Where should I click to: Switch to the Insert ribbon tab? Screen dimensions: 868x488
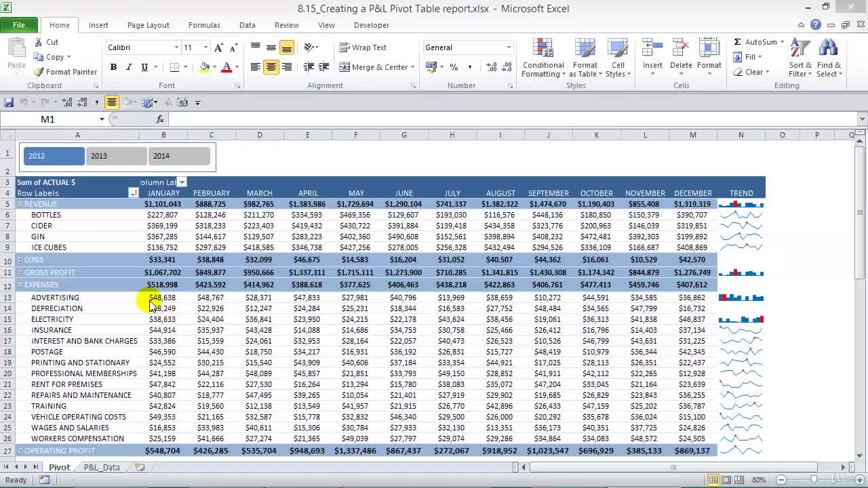coord(98,25)
